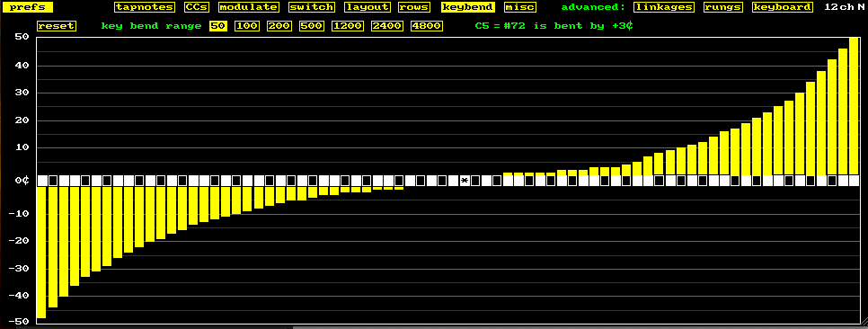Select the 500 key bend range
The height and width of the screenshot is (329, 868).
tap(312, 26)
